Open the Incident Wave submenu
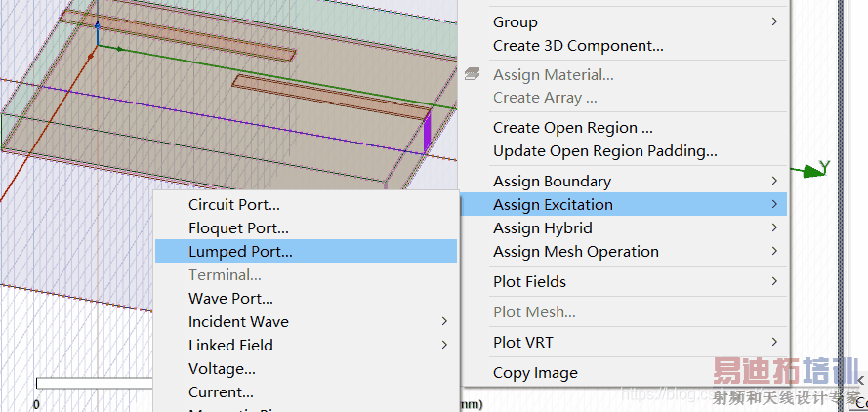Viewport: 868px width, 412px height. click(307, 322)
